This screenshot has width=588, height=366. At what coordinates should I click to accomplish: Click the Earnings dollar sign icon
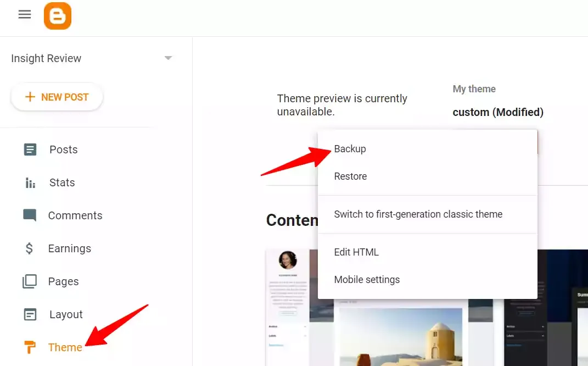point(29,248)
